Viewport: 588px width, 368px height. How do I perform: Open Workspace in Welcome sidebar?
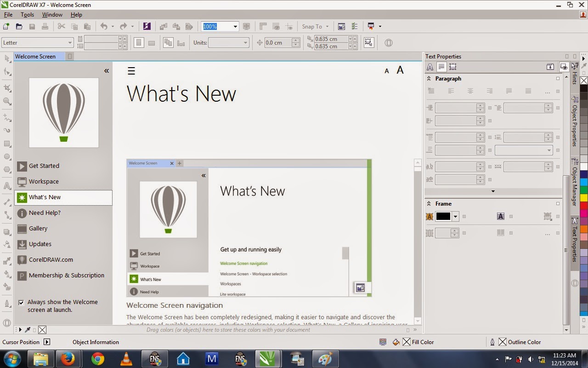click(x=63, y=182)
